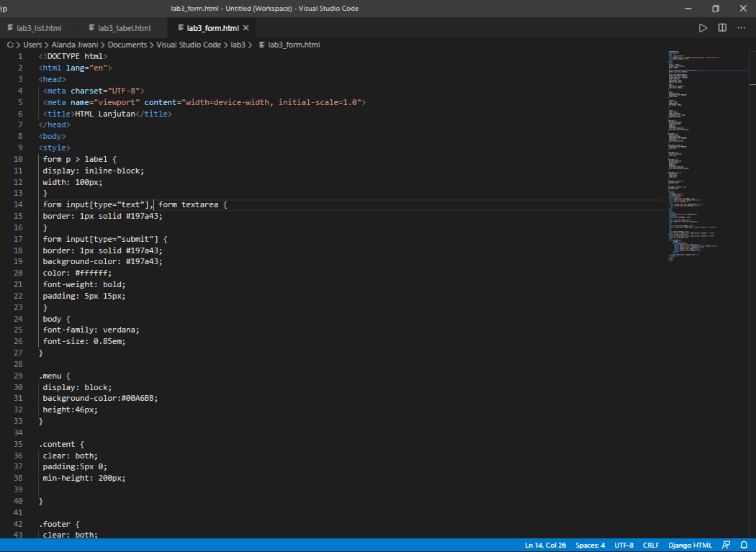
Task: Click line number 29 in gutter
Action: coord(18,376)
